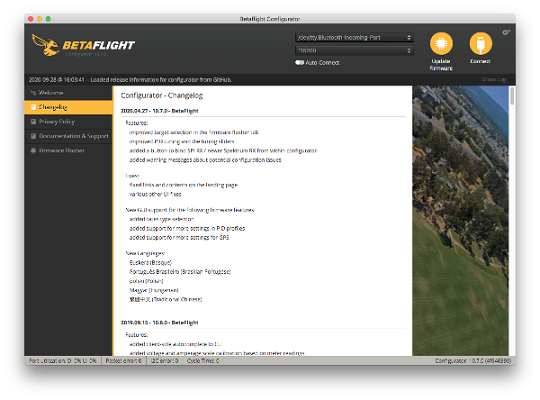The image size is (540, 400).
Task: Click the Connect label text
Action: pos(480,61)
